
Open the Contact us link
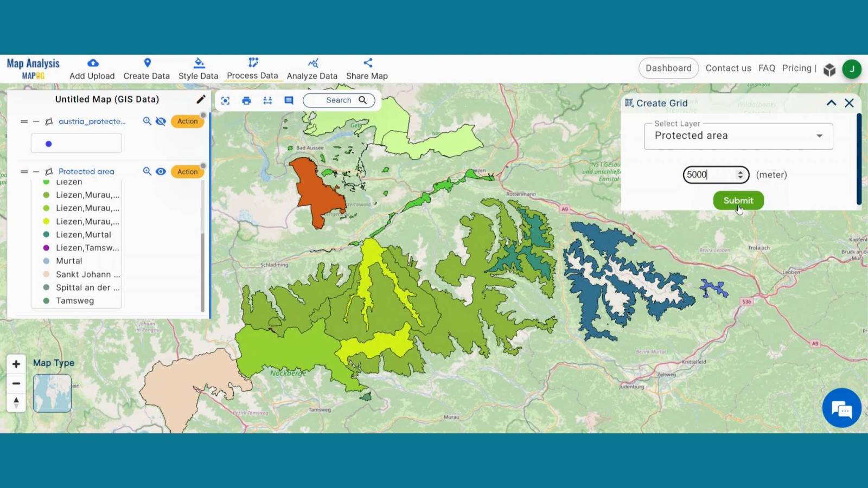[x=728, y=68]
